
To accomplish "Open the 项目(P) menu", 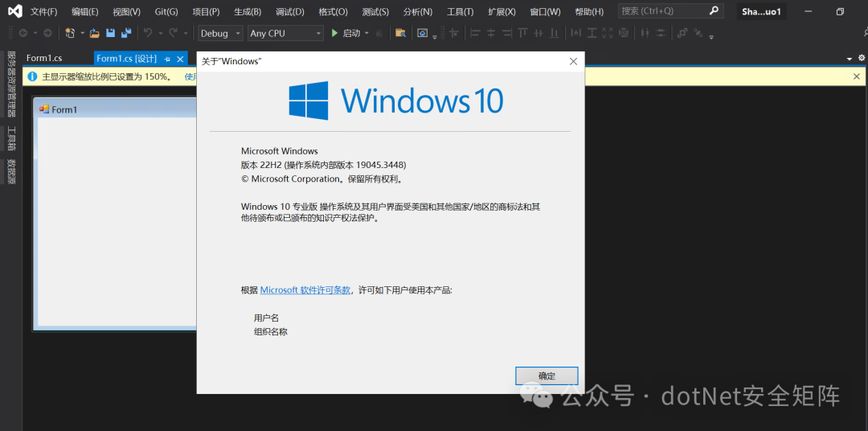I will [x=206, y=11].
